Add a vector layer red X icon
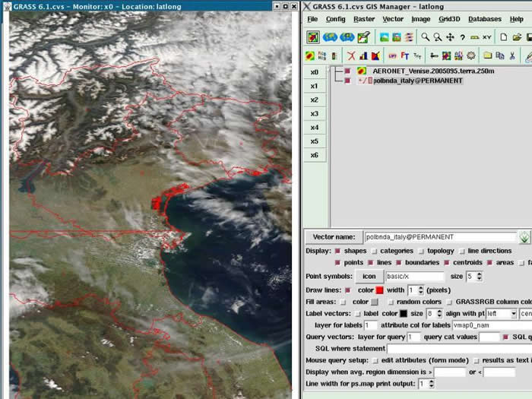This screenshot has height=399, width=532. tap(351, 55)
